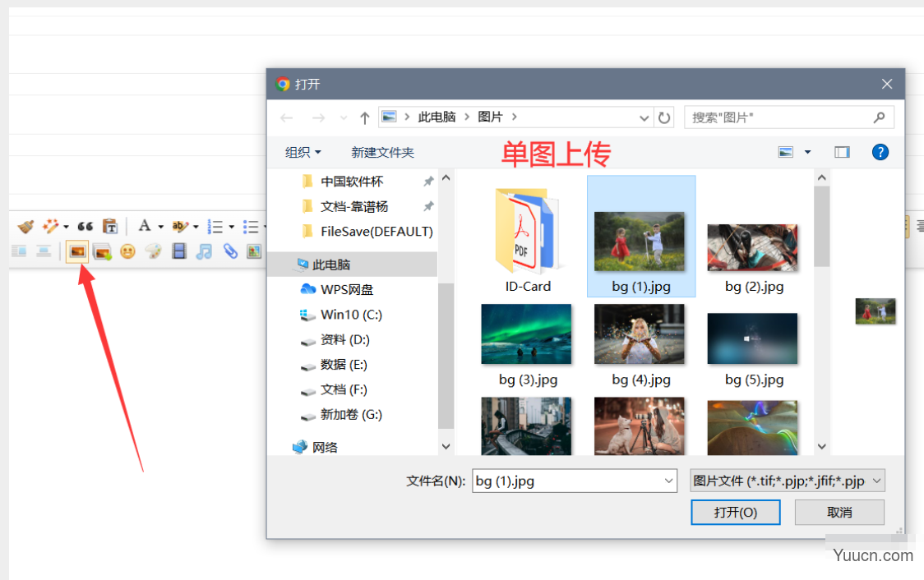This screenshot has height=580, width=924.
Task: Click the insert music note icon
Action: click(x=204, y=252)
